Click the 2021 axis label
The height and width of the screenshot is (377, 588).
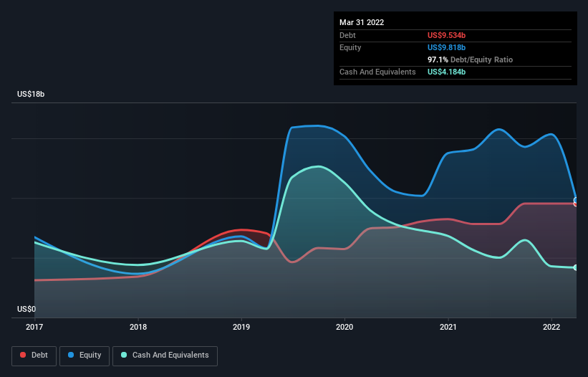coord(448,327)
